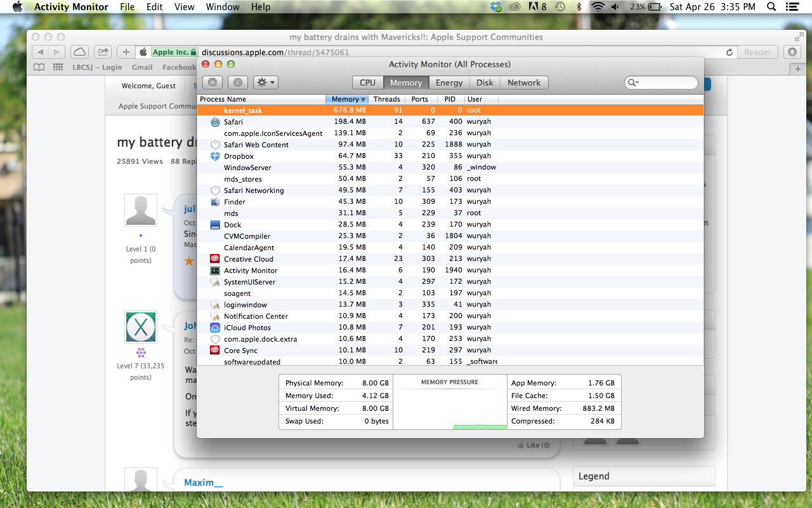Select the kernel_task process row

click(x=450, y=110)
